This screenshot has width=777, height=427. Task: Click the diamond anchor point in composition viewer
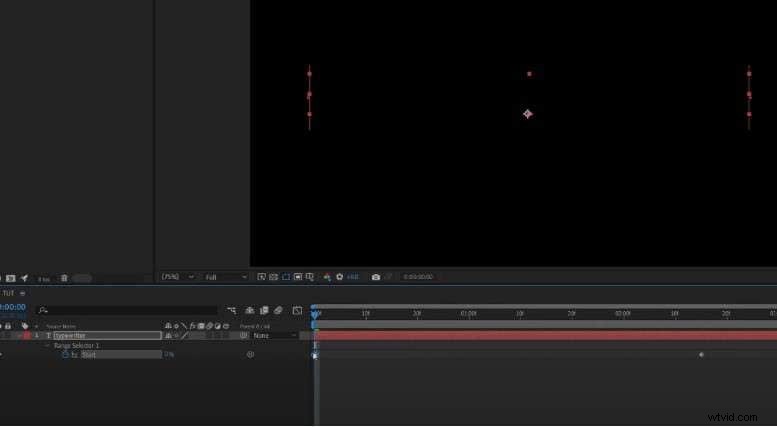(x=528, y=114)
